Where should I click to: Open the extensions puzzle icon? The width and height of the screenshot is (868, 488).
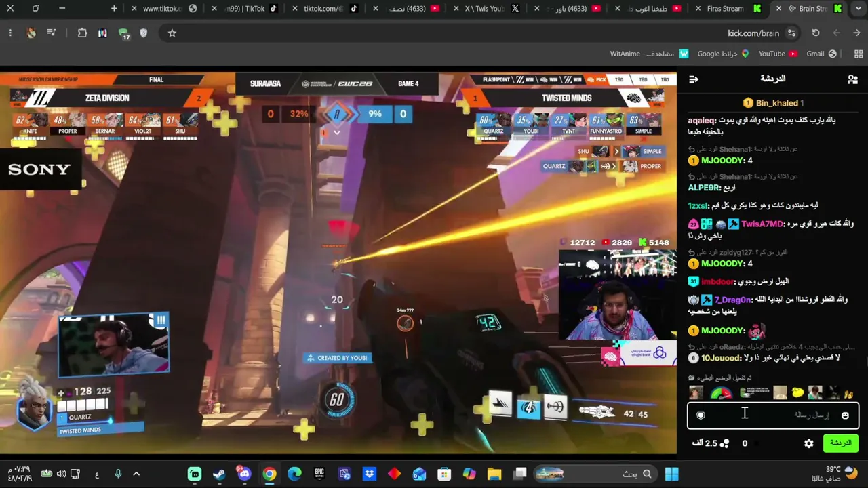83,33
